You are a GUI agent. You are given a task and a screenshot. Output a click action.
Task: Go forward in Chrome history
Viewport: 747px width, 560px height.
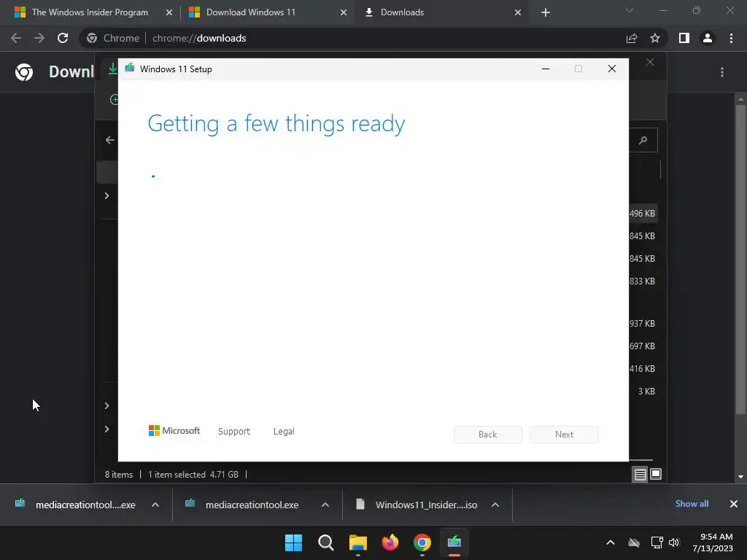39,38
